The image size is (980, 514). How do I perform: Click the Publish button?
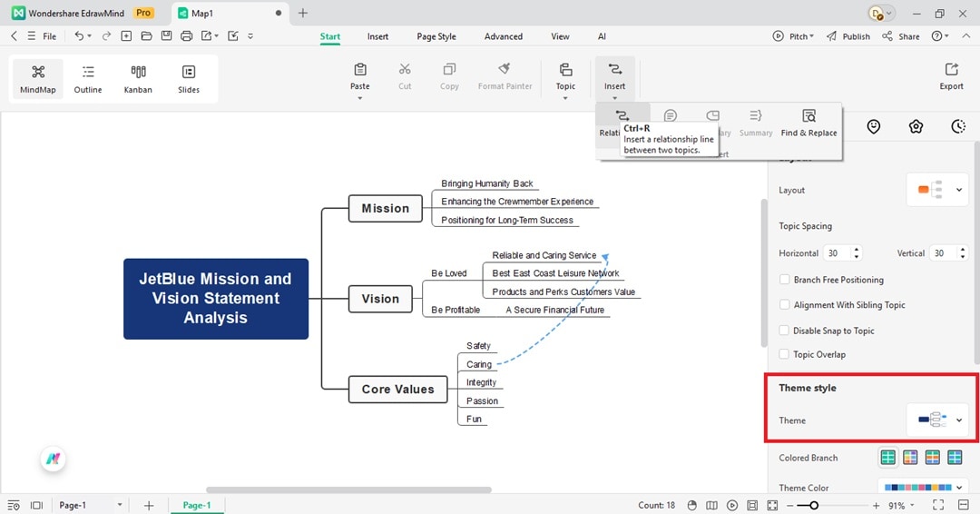[848, 36]
